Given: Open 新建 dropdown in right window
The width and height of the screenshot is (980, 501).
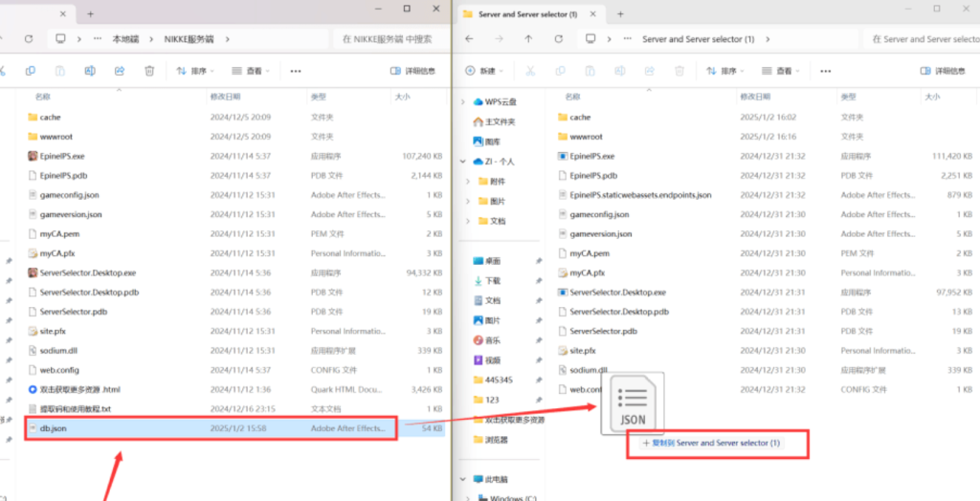Looking at the screenshot, I should 481,71.
